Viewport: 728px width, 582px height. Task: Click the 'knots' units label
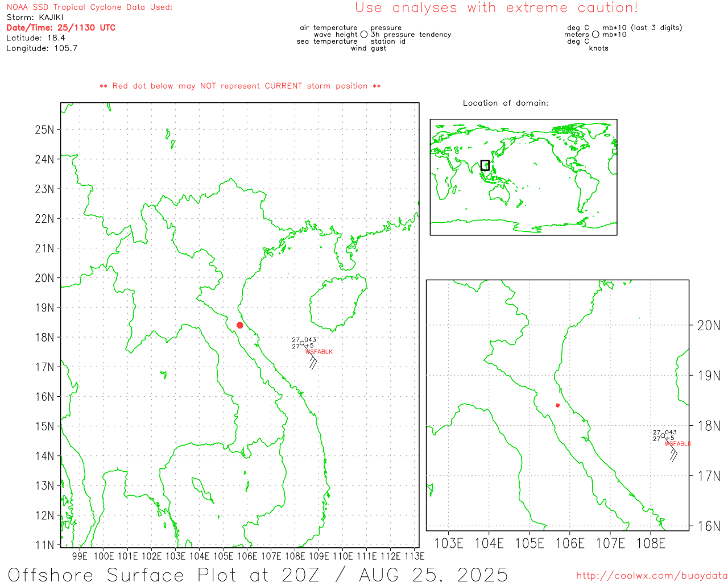click(599, 48)
